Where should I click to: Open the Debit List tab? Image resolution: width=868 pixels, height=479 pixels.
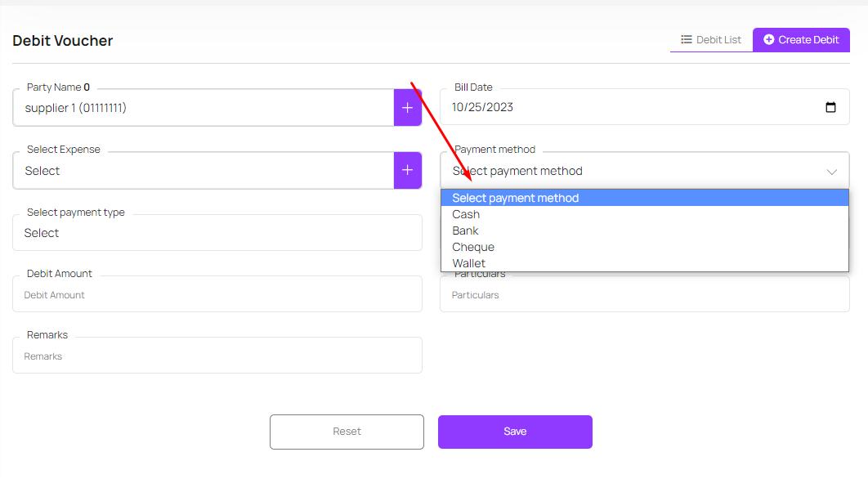click(711, 39)
